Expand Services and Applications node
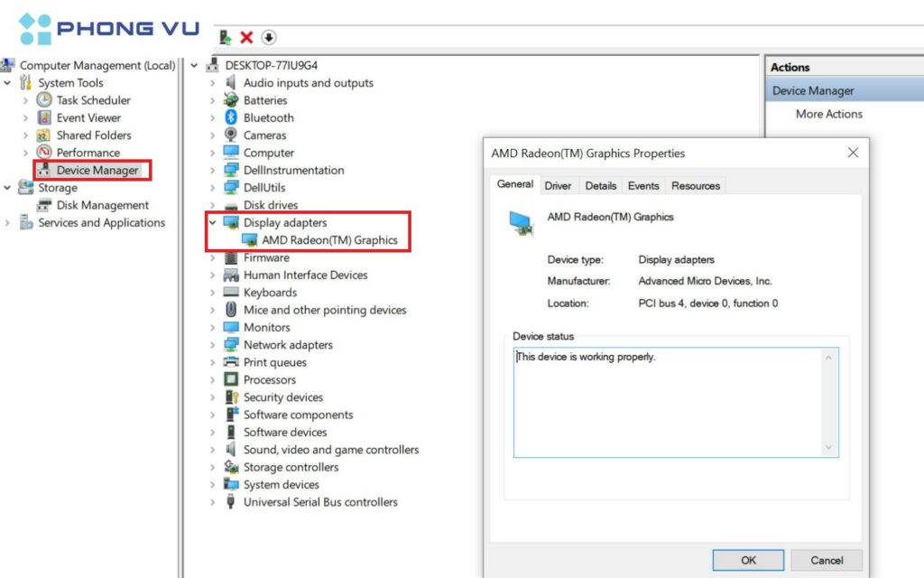This screenshot has width=924, height=578. 8,223
